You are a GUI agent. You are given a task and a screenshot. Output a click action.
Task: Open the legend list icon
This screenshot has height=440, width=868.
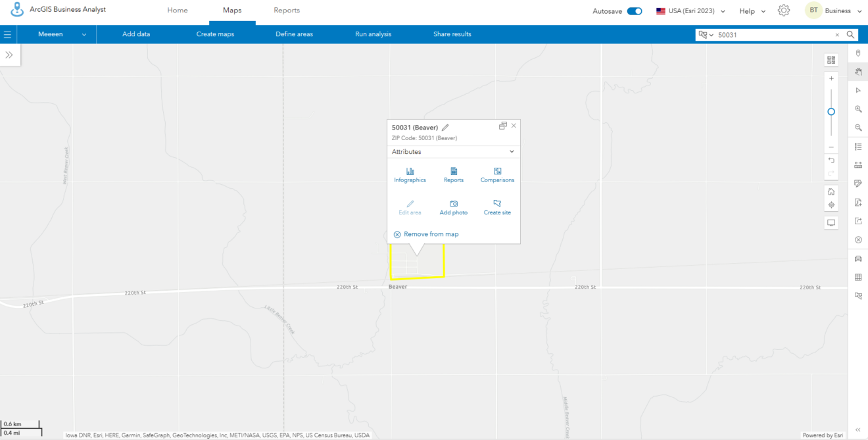click(x=858, y=147)
